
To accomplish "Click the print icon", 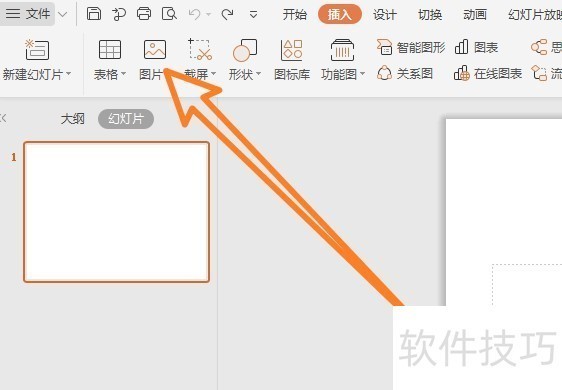I will (144, 14).
